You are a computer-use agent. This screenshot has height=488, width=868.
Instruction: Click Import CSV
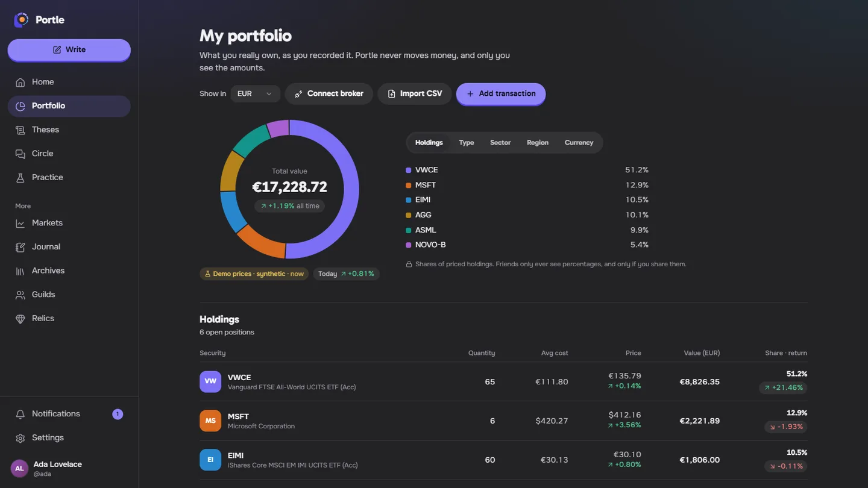pyautogui.click(x=415, y=93)
